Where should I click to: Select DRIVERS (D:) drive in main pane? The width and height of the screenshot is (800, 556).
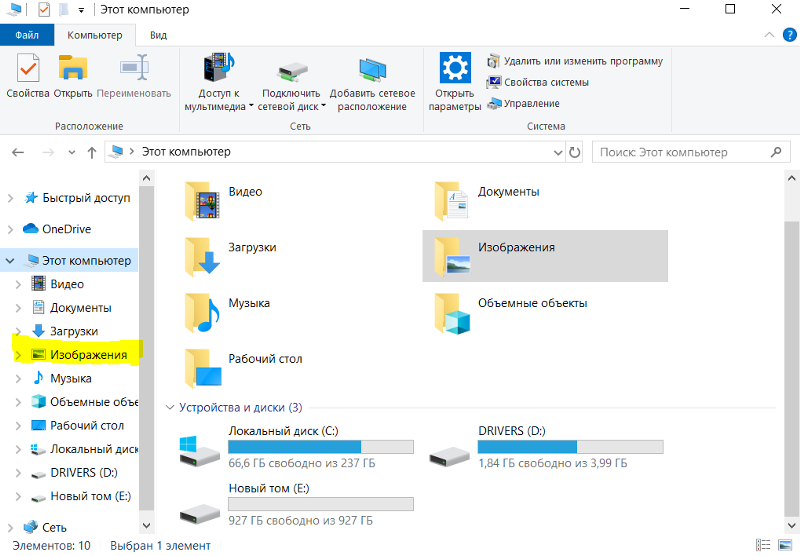[x=546, y=447]
